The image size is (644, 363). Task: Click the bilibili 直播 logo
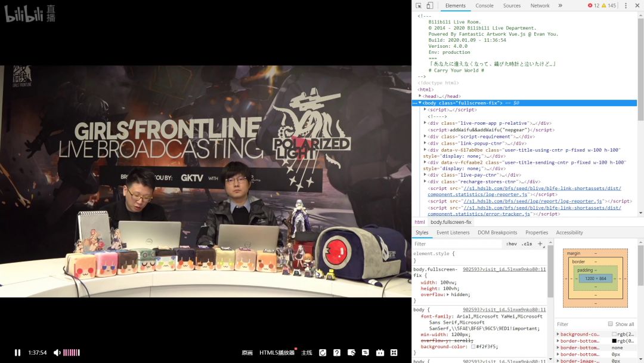point(30,14)
